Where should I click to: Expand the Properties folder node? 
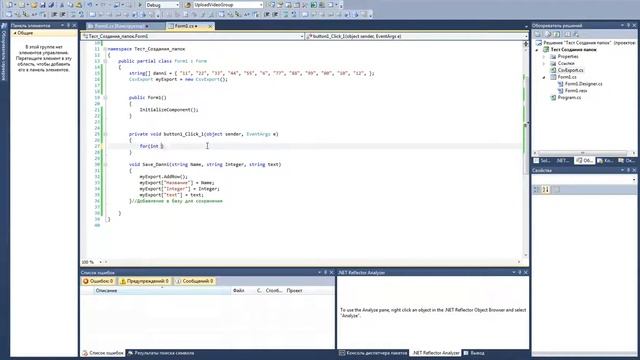pyautogui.click(x=544, y=57)
